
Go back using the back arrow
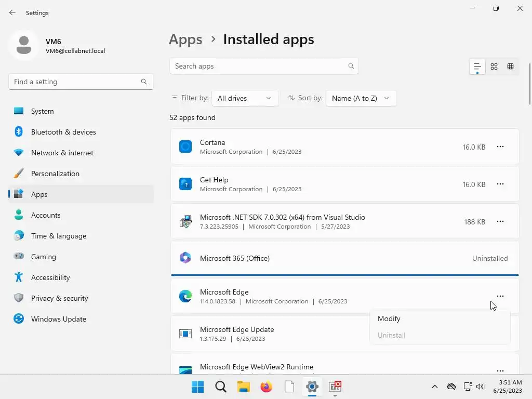pyautogui.click(x=12, y=12)
